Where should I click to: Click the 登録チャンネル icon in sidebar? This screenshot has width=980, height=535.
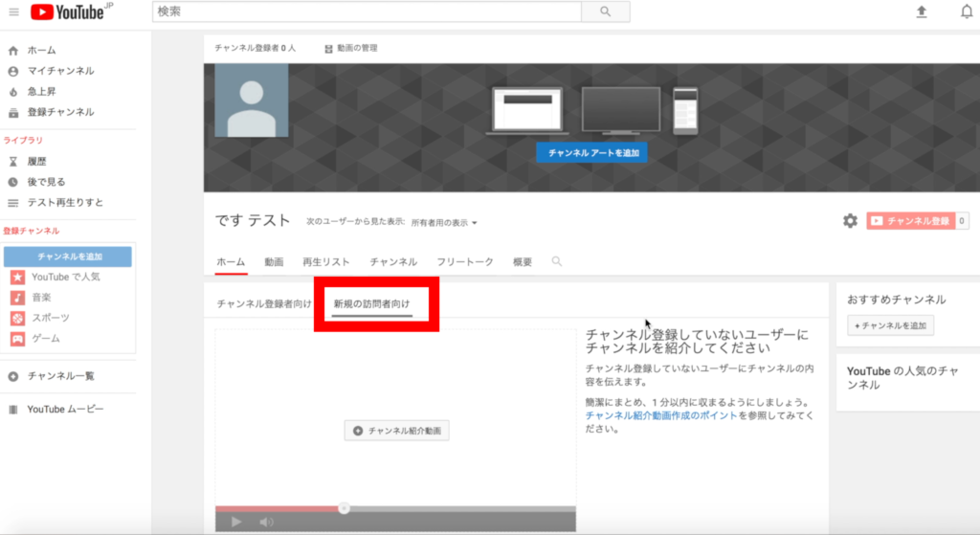[13, 113]
